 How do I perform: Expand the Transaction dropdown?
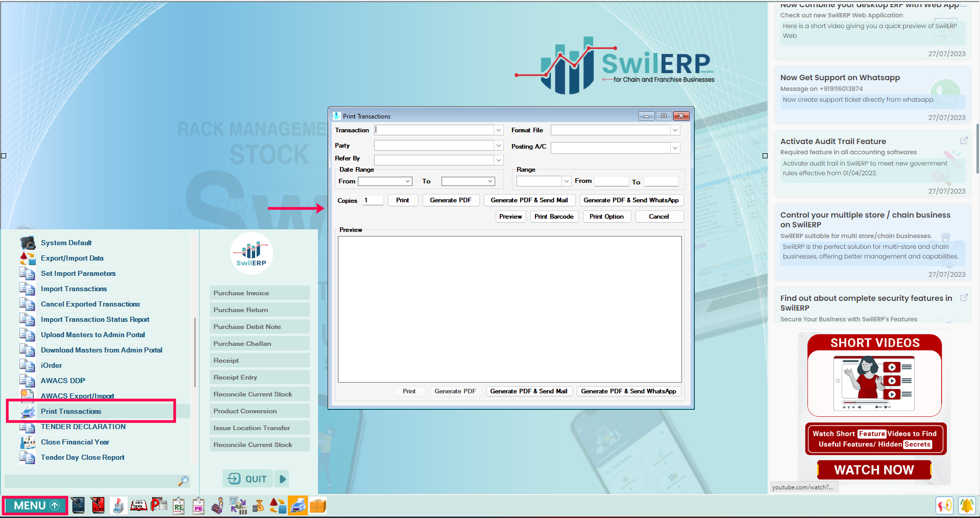click(x=499, y=130)
